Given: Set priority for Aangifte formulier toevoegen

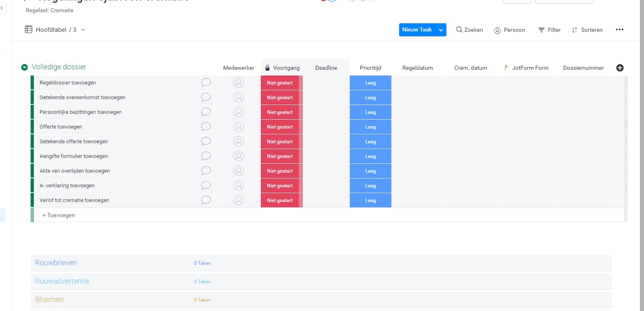Looking at the screenshot, I should [371, 156].
